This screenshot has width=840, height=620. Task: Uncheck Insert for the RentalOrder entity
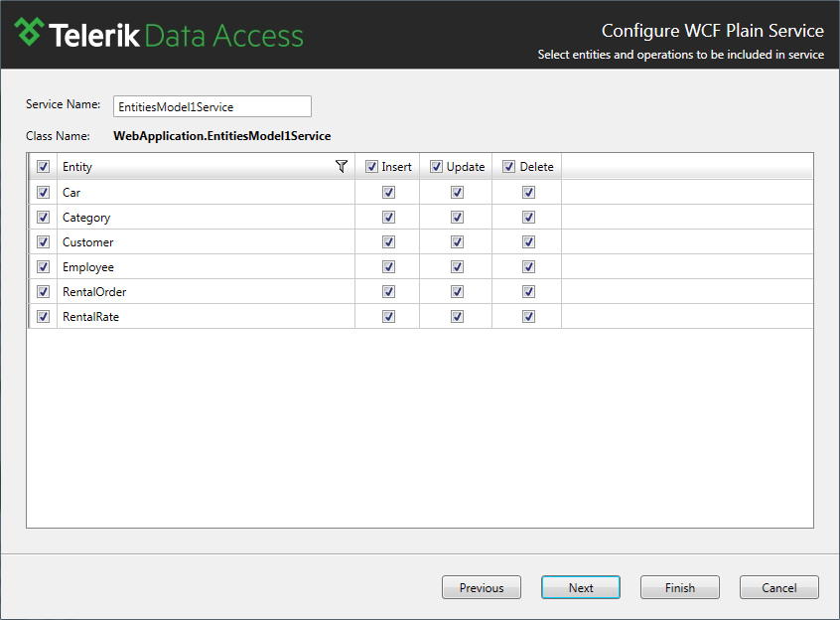click(x=389, y=291)
